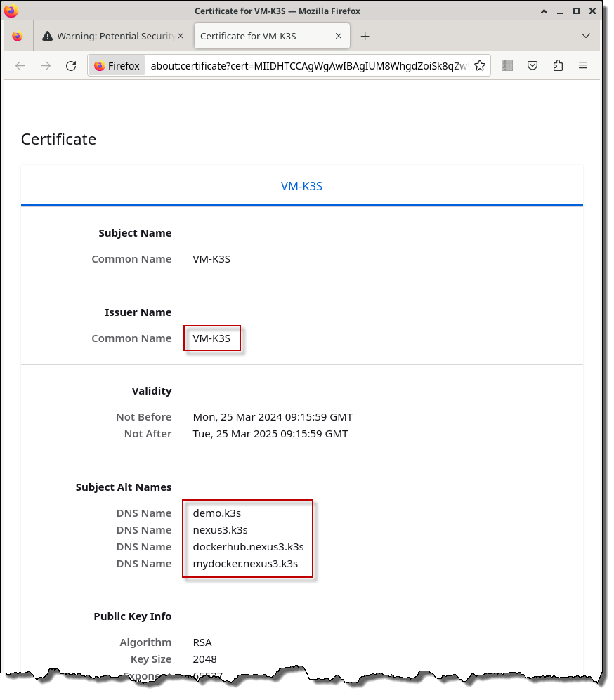This screenshot has height=700, width=614.
Task: Click the Not Before date value
Action: pos(273,417)
